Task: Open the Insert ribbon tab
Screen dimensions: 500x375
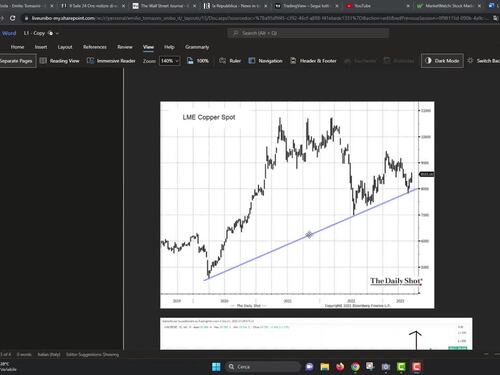Action: pyautogui.click(x=41, y=47)
